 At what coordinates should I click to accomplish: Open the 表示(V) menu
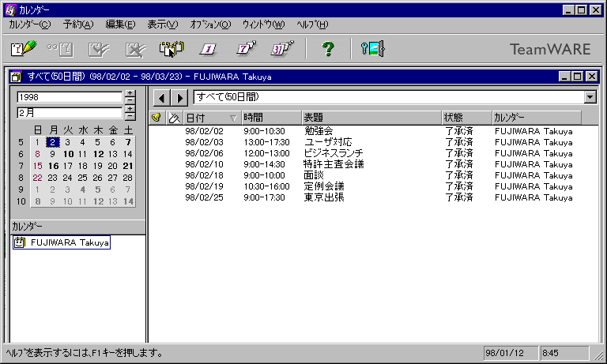click(162, 24)
